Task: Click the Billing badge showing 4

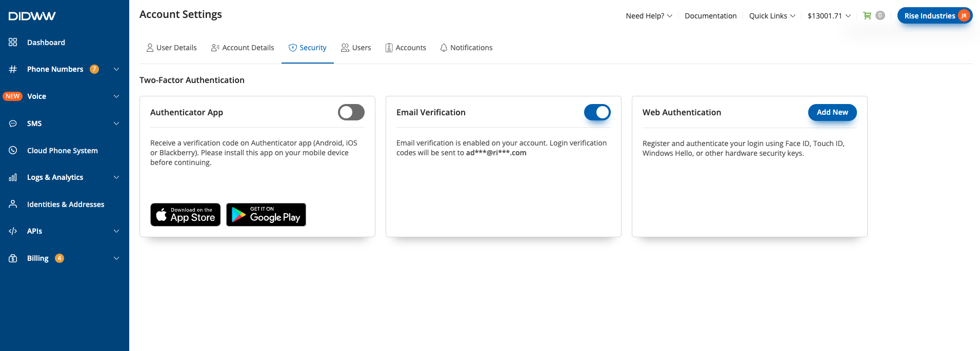Action: [59, 258]
